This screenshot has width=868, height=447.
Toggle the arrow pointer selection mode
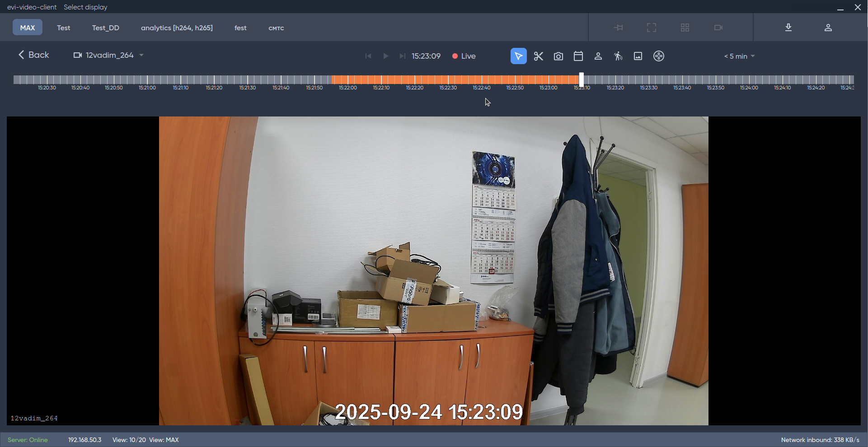coord(518,56)
